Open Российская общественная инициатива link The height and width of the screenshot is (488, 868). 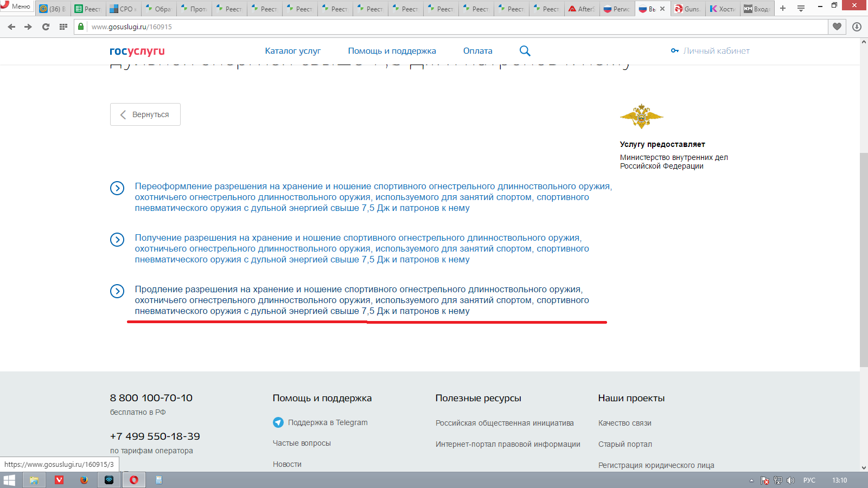[x=505, y=423]
